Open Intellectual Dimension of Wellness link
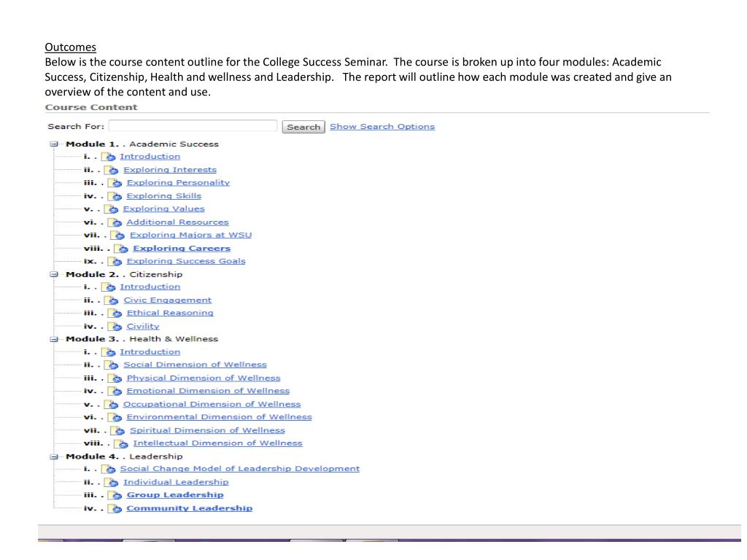Screen dimensions: 747x560 pos(217,444)
